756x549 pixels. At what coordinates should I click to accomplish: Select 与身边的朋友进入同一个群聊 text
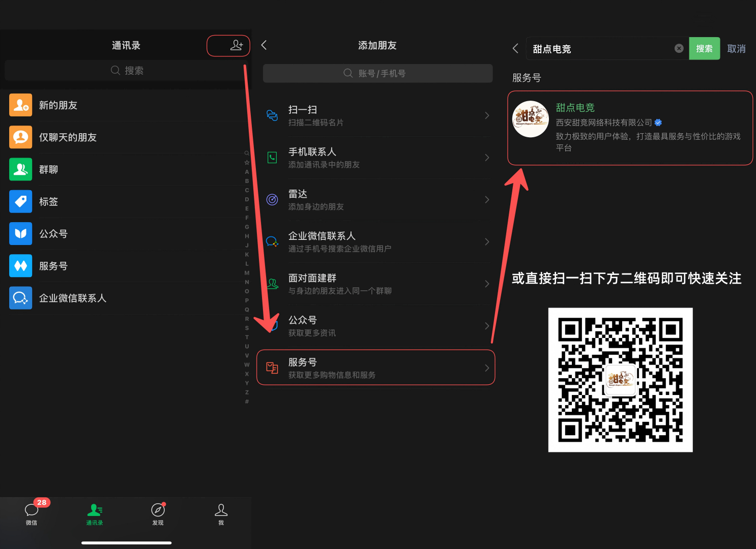[340, 291]
